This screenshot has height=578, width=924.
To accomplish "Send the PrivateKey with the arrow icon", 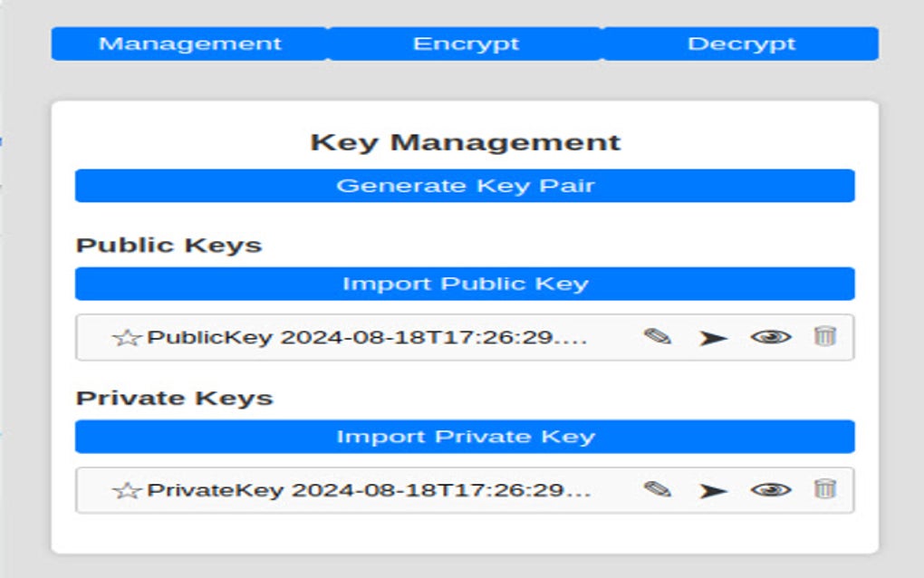I will (714, 490).
